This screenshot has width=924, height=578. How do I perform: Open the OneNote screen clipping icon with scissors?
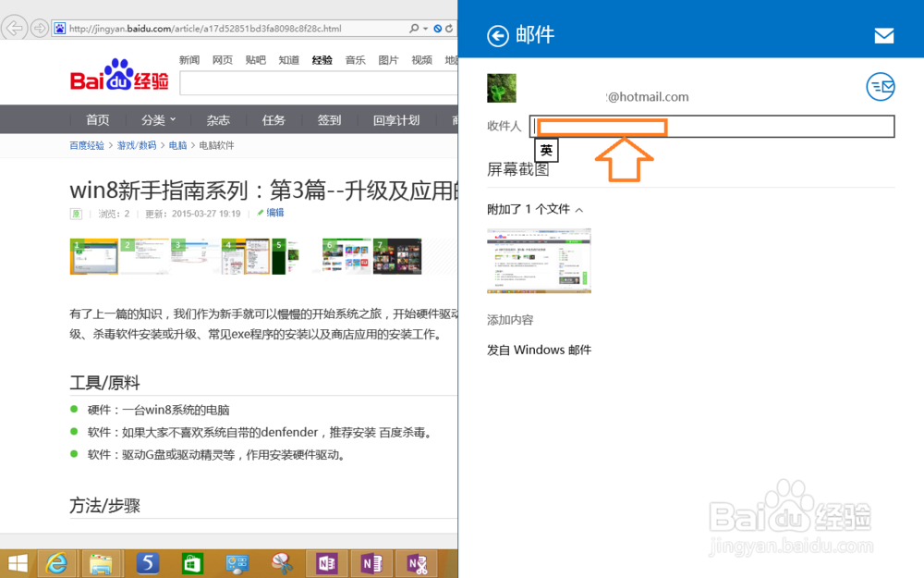click(x=417, y=564)
